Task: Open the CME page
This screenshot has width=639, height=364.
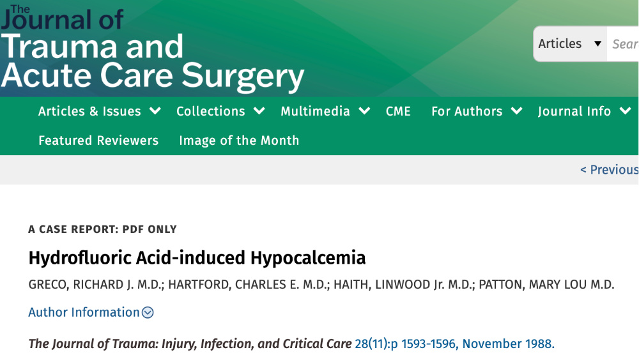Action: pos(398,111)
